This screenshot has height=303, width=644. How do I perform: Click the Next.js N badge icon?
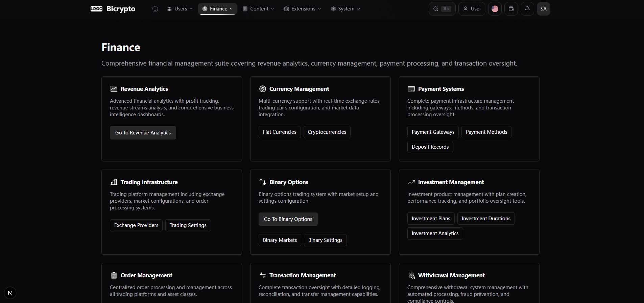[10, 293]
